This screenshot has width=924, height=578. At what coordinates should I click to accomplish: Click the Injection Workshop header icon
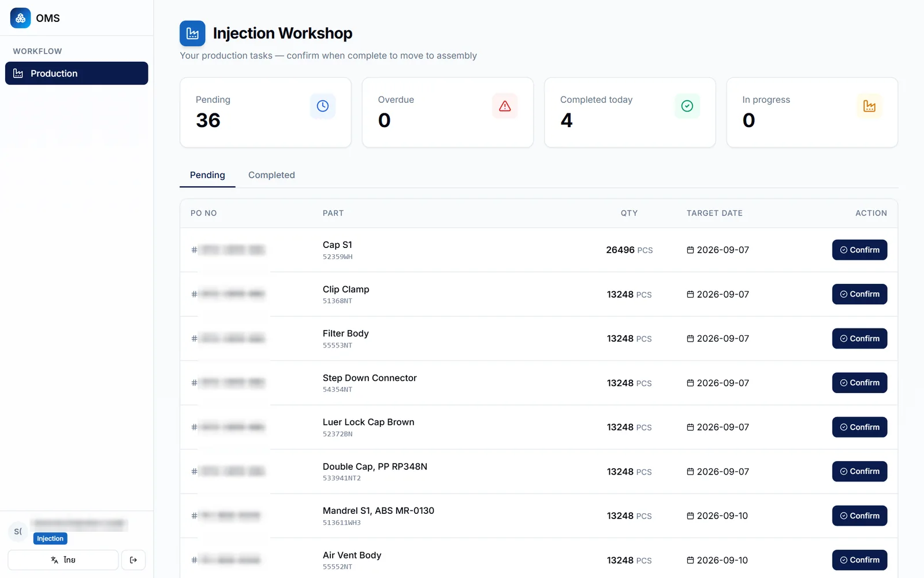coord(192,34)
